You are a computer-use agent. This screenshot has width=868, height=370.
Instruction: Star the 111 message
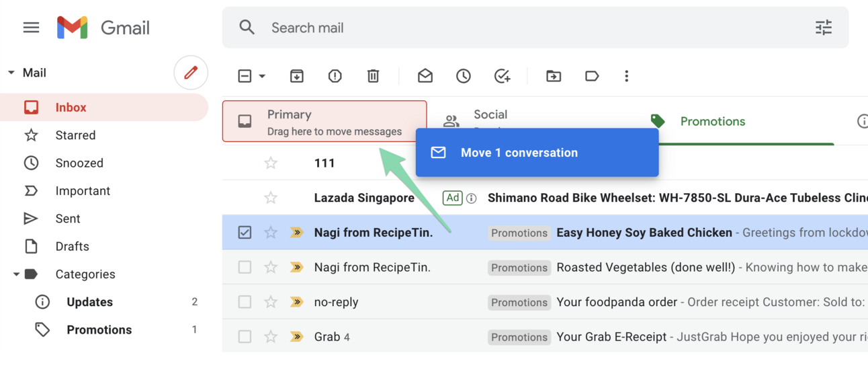[x=271, y=163]
